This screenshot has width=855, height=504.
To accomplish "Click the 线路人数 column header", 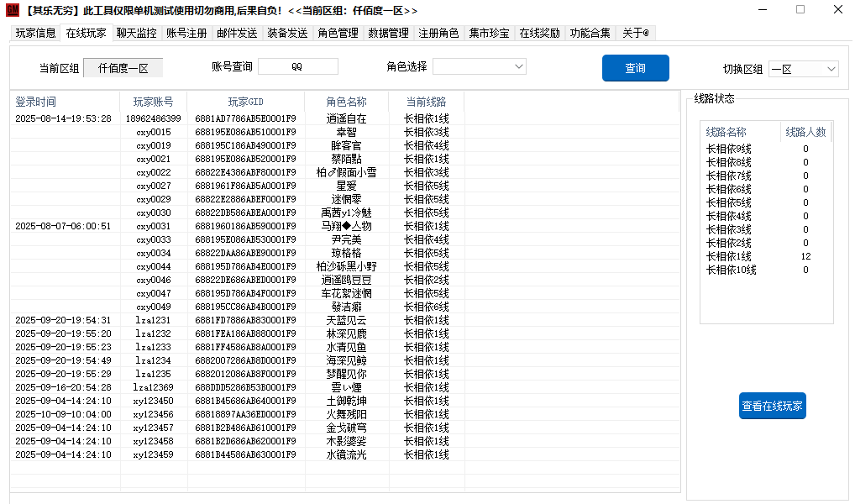I will point(805,132).
